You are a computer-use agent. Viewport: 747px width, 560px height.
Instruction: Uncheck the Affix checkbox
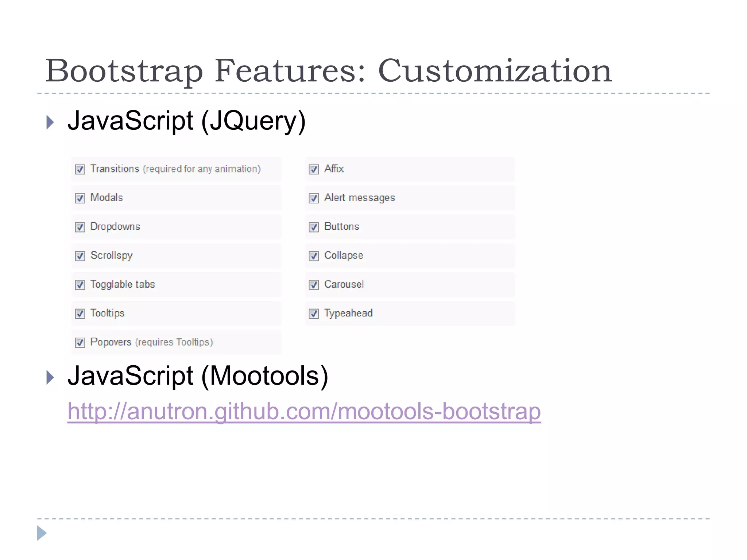[314, 169]
